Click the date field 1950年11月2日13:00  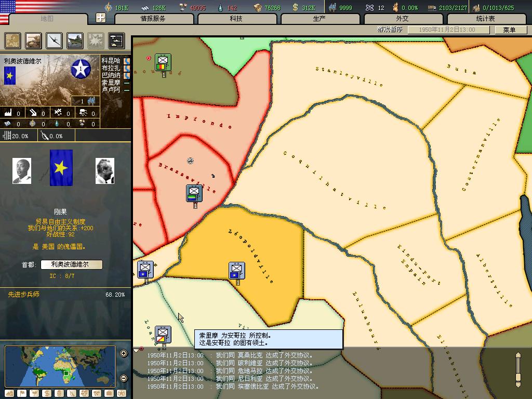coord(448,30)
